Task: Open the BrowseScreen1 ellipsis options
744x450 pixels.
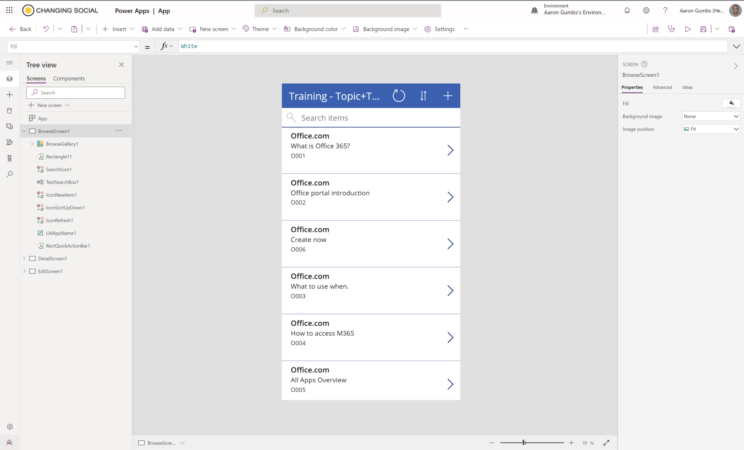Action: (x=119, y=131)
